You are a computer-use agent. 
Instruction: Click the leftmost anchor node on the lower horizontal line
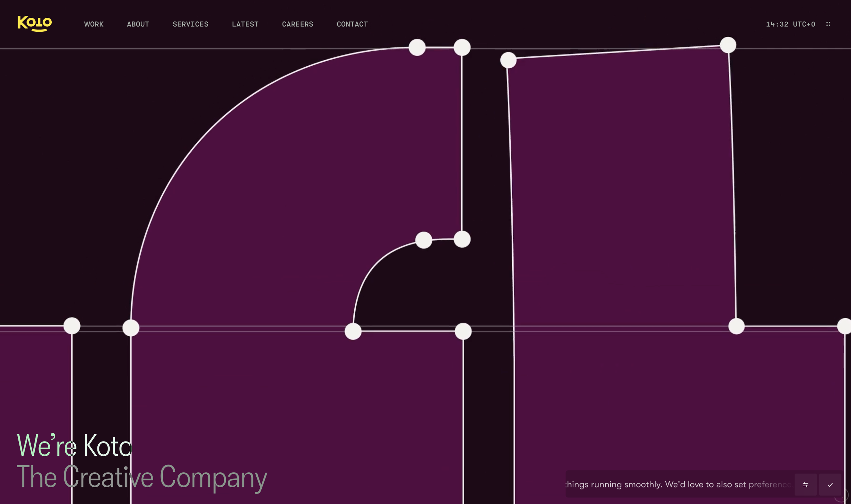pyautogui.click(x=72, y=326)
